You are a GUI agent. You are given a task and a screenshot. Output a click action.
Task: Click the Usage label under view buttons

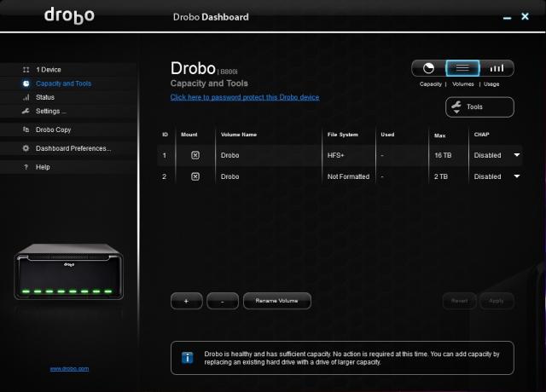(x=491, y=84)
